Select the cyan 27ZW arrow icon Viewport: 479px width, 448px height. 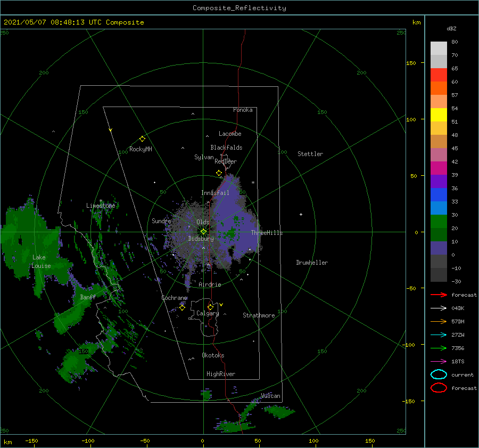pyautogui.click(x=439, y=335)
